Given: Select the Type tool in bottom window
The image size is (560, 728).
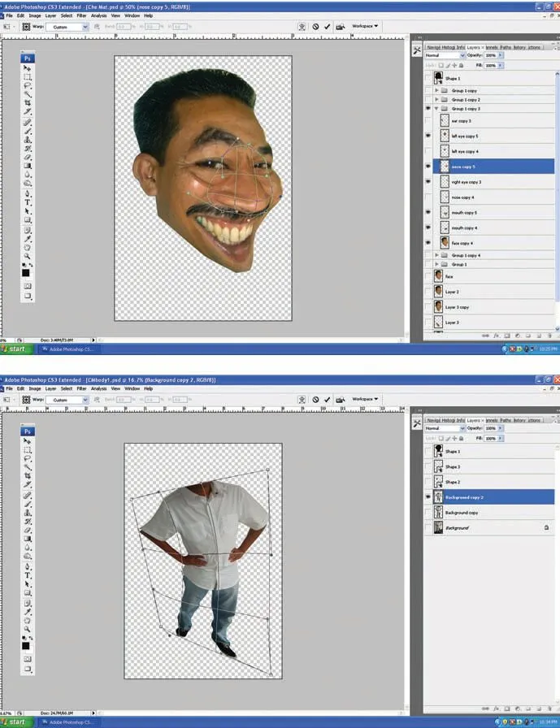Looking at the screenshot, I should point(28,575).
